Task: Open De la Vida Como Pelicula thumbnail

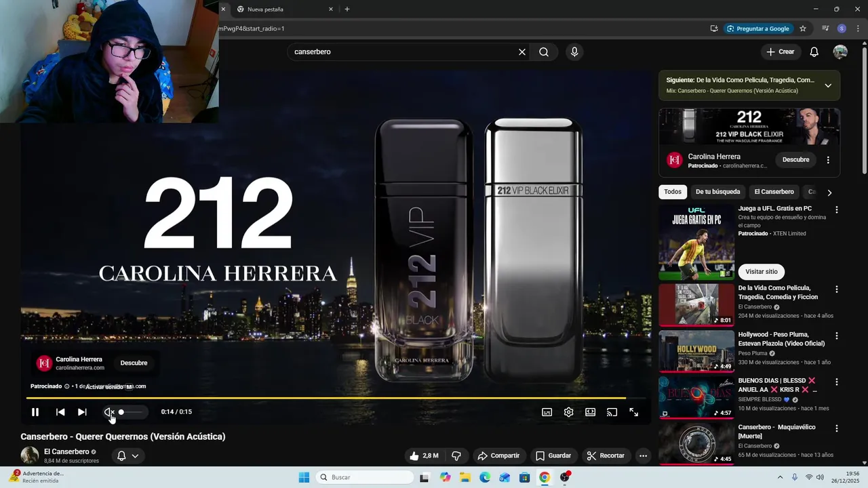Action: (x=696, y=304)
